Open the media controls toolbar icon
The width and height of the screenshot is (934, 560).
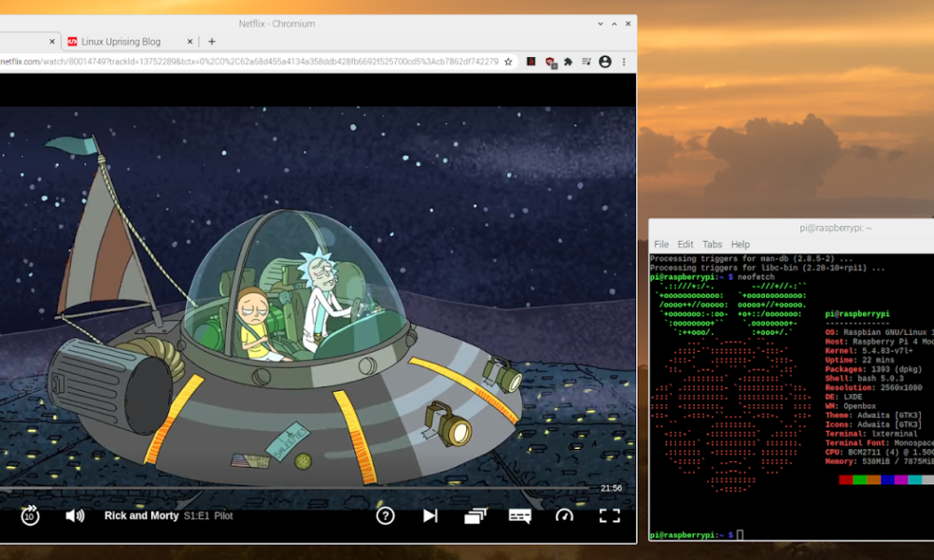pyautogui.click(x=587, y=62)
